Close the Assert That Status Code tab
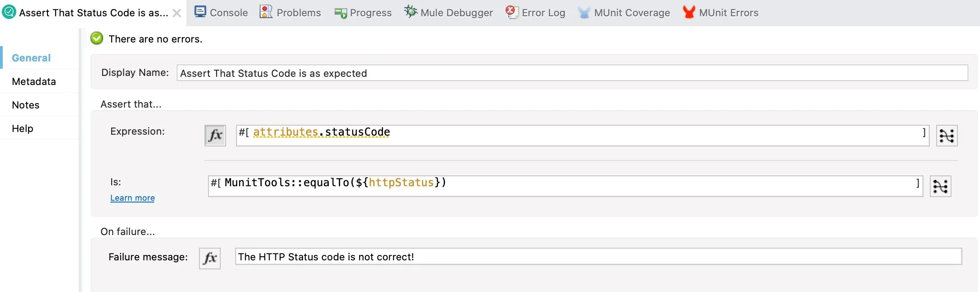The image size is (980, 292). [x=177, y=13]
